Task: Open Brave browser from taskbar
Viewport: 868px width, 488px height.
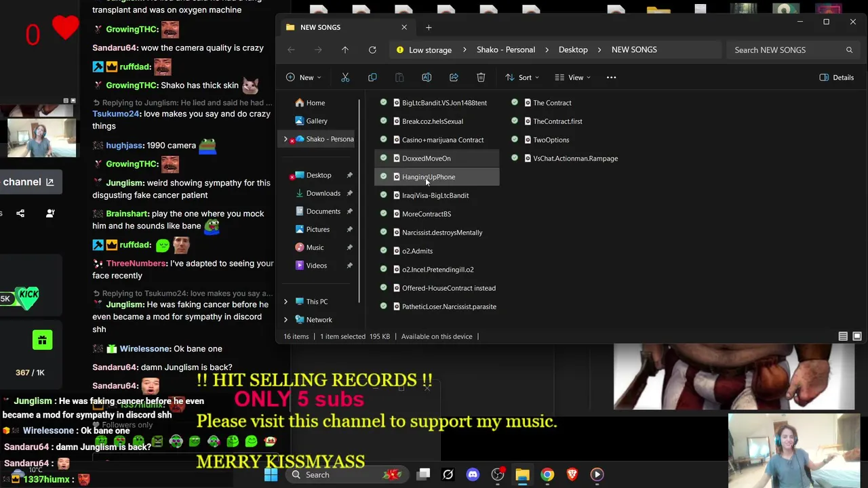Action: [572, 474]
